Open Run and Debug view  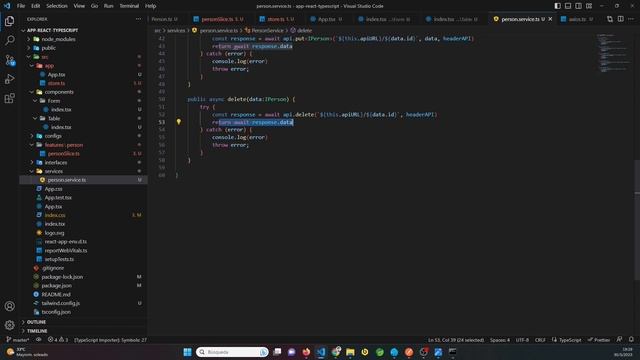[x=9, y=79]
